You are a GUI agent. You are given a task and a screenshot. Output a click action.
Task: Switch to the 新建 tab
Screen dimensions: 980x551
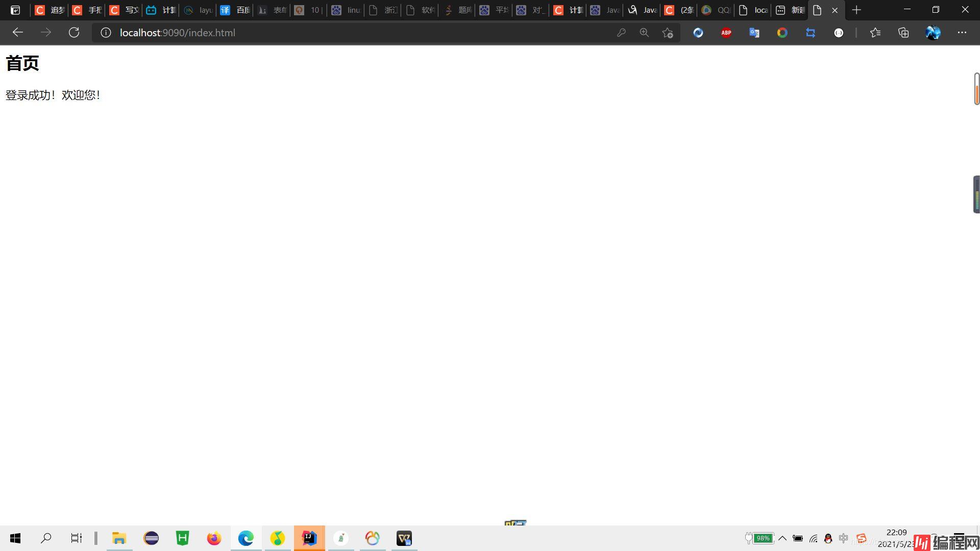(790, 10)
